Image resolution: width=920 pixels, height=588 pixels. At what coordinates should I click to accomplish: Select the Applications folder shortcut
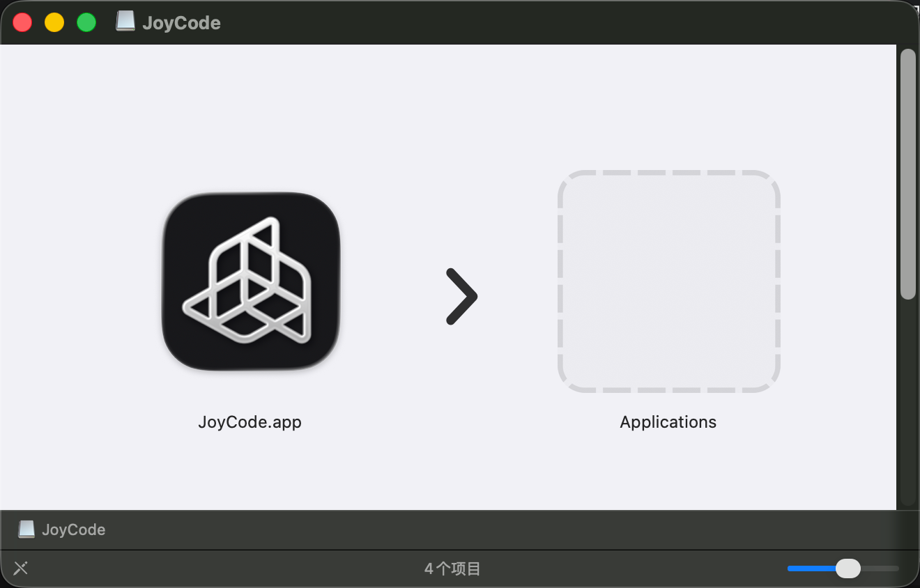[x=668, y=281]
